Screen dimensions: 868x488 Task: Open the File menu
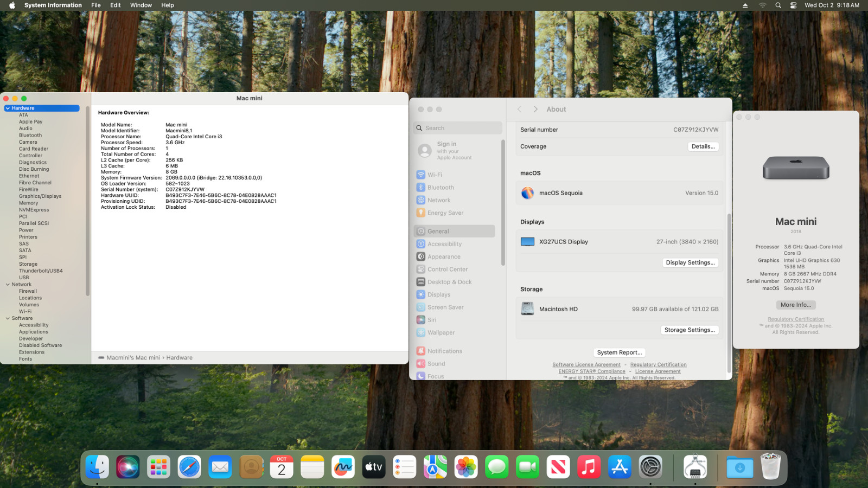pyautogui.click(x=96, y=5)
